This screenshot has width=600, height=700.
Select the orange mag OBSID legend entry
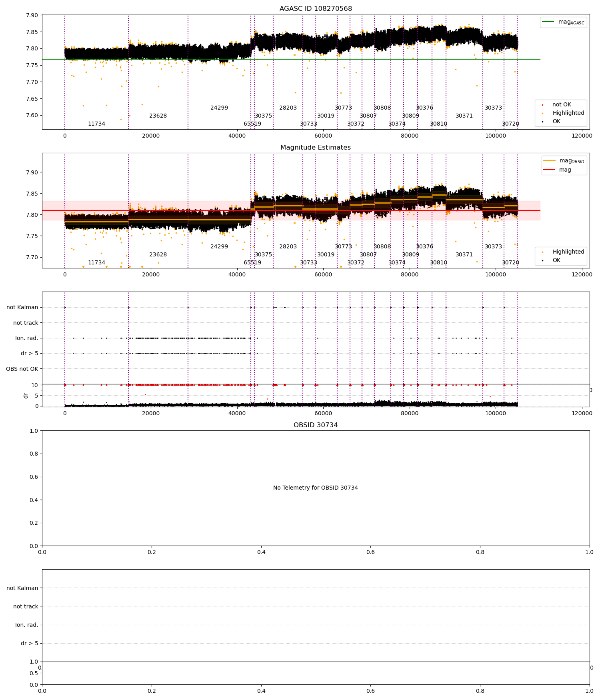tap(564, 161)
